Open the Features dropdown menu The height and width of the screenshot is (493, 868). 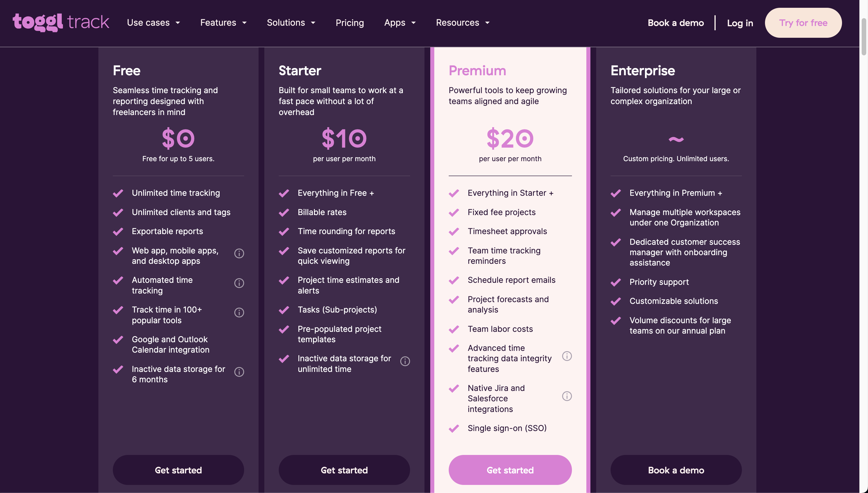click(223, 23)
